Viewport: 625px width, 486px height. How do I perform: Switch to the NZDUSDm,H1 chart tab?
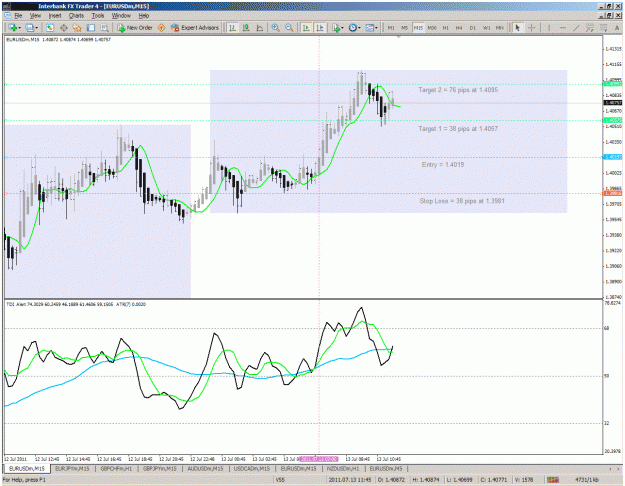[343, 468]
